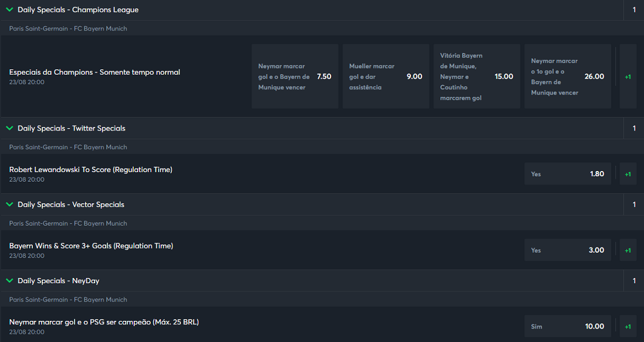This screenshot has height=342, width=644.
Task: Collapse Daily Specials - Twitter Specials section
Action: 9,128
